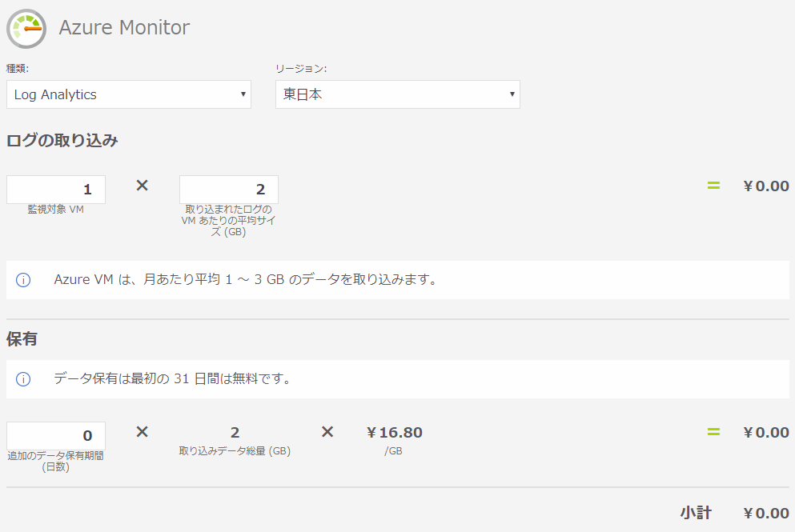Image resolution: width=795 pixels, height=532 pixels.
Task: Select the average log size per VM field
Action: coord(229,189)
